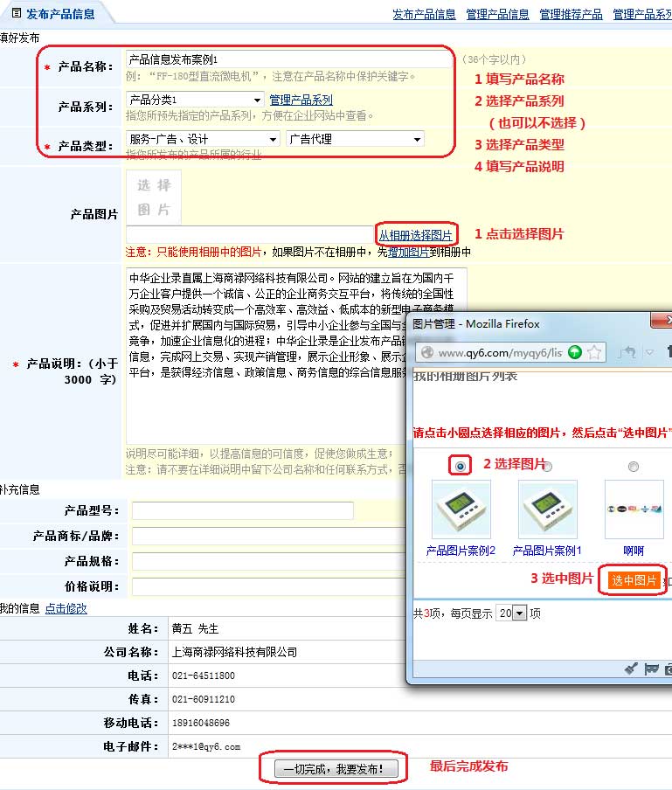
Task: Click the 上海商禄网络科技有限公司 company name value
Action: [x=234, y=652]
